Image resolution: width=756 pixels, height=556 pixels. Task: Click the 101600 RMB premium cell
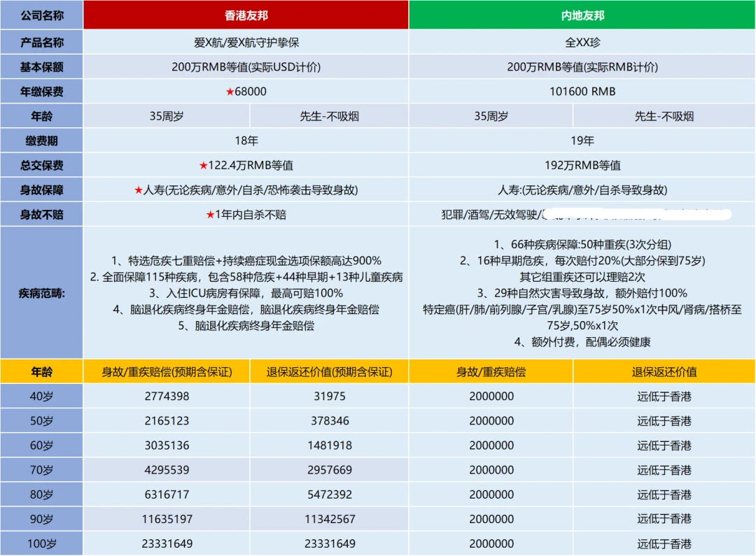[x=582, y=92]
